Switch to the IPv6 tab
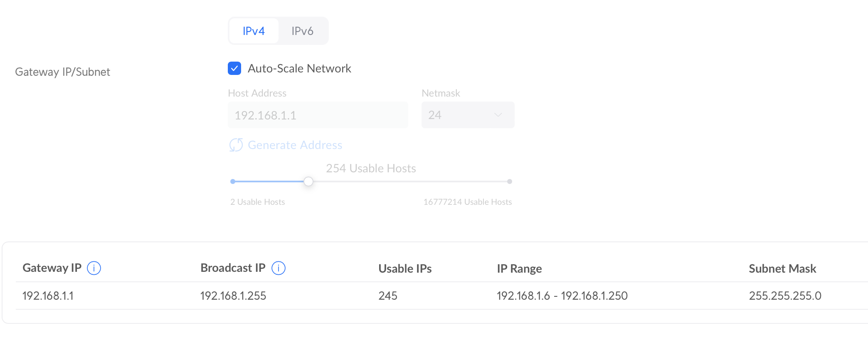Viewport: 868px width, 343px height. (x=302, y=31)
